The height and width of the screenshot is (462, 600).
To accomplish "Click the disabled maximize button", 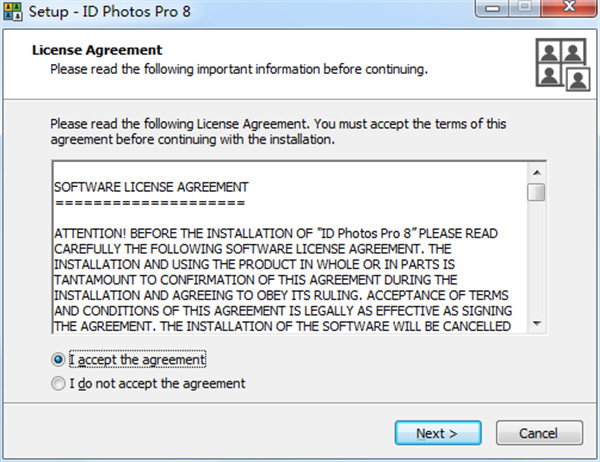I will pyautogui.click(x=525, y=8).
